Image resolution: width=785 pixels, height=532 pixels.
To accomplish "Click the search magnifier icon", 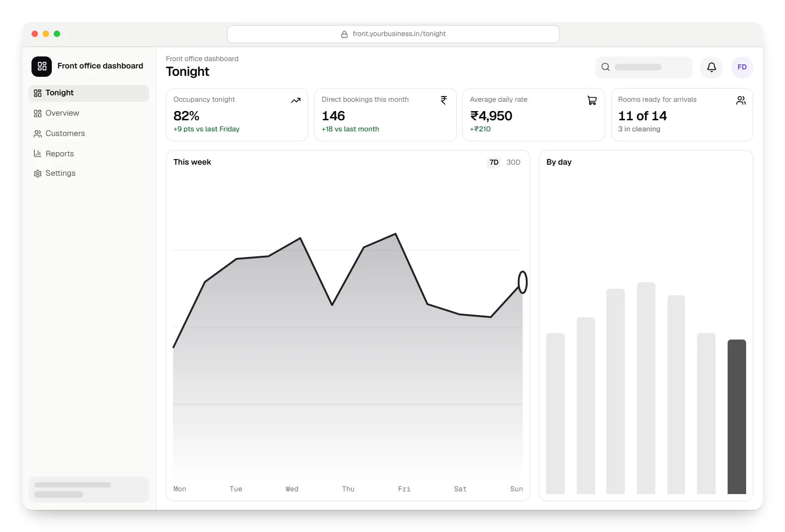I will (605, 67).
